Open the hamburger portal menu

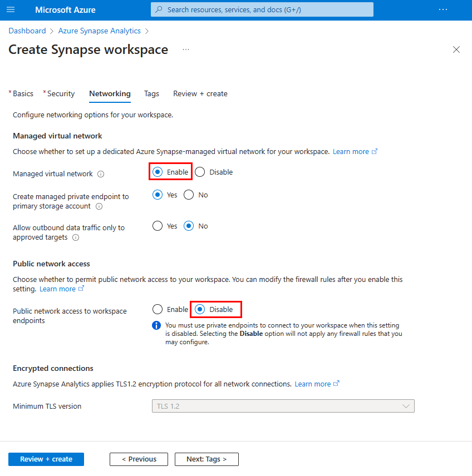(x=11, y=9)
